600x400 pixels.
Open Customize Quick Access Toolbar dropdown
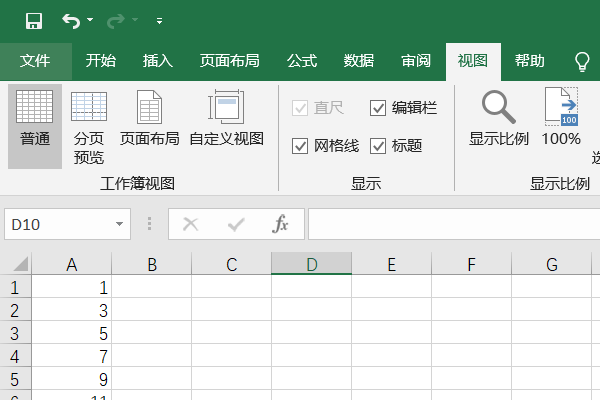(x=160, y=21)
